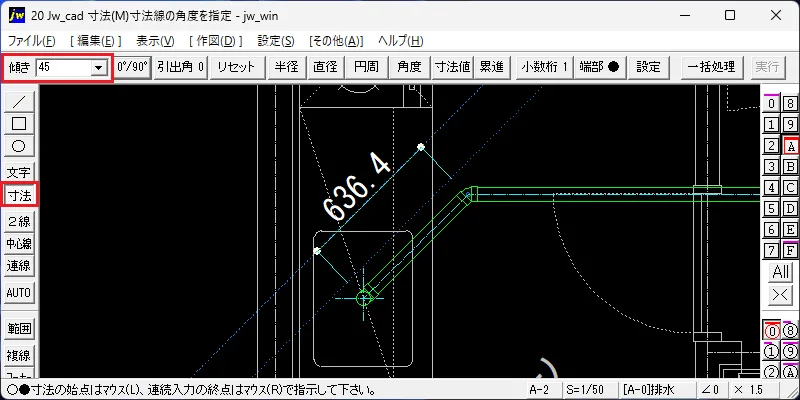Select circled layer group 1
The image size is (800, 400).
coord(771,352)
